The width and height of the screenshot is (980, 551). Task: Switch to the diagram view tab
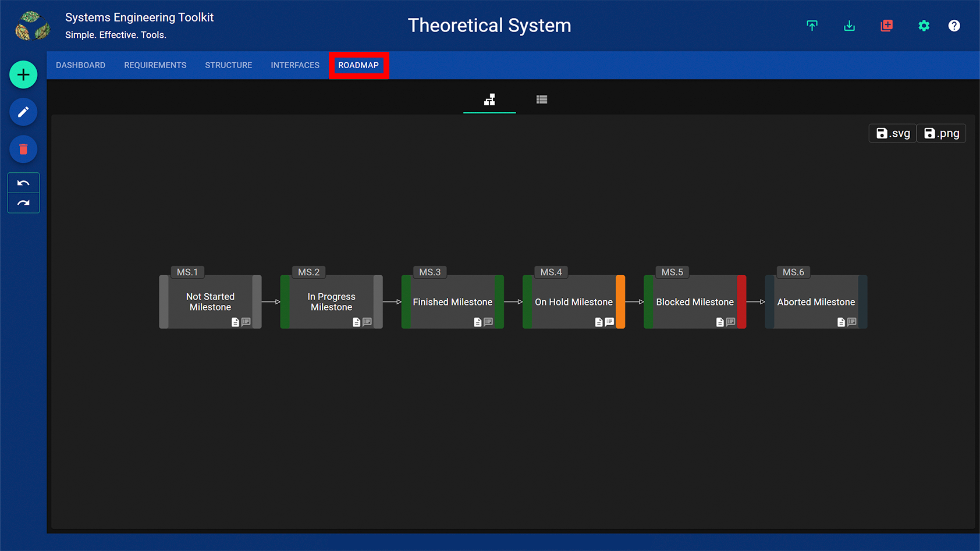coord(489,99)
